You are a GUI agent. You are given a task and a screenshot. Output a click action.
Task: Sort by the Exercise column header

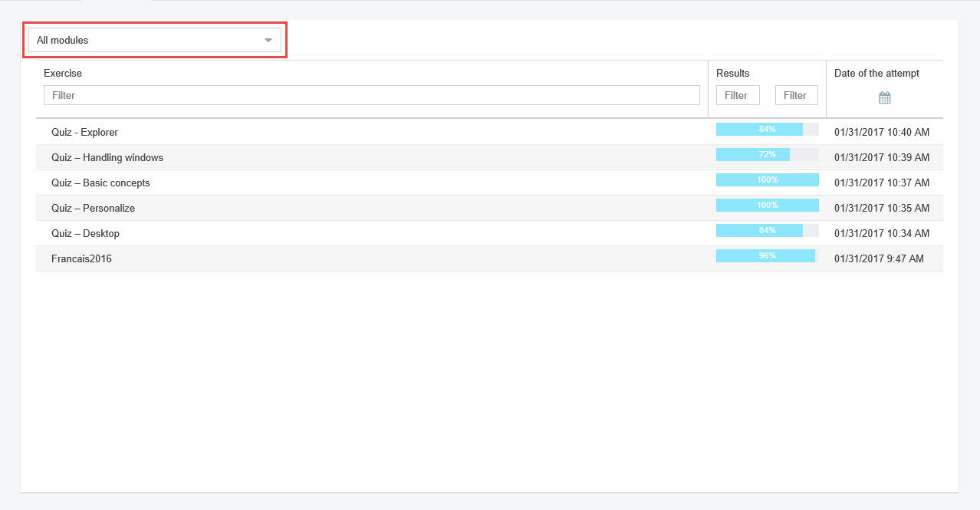coord(63,74)
